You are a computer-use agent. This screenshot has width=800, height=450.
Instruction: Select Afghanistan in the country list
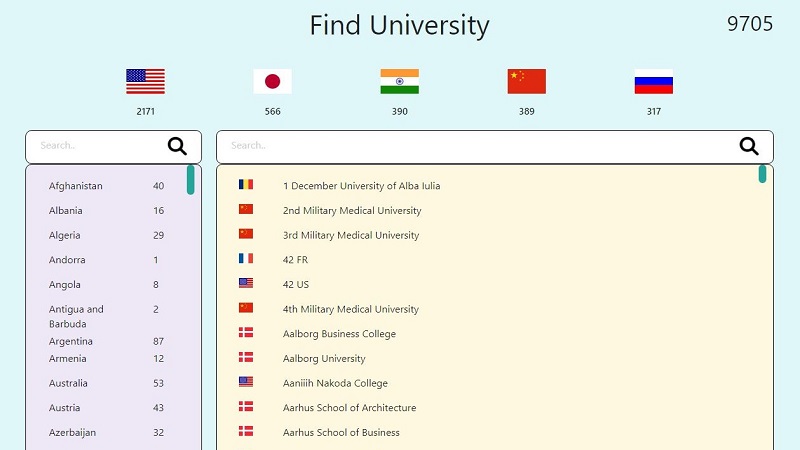pyautogui.click(x=76, y=186)
